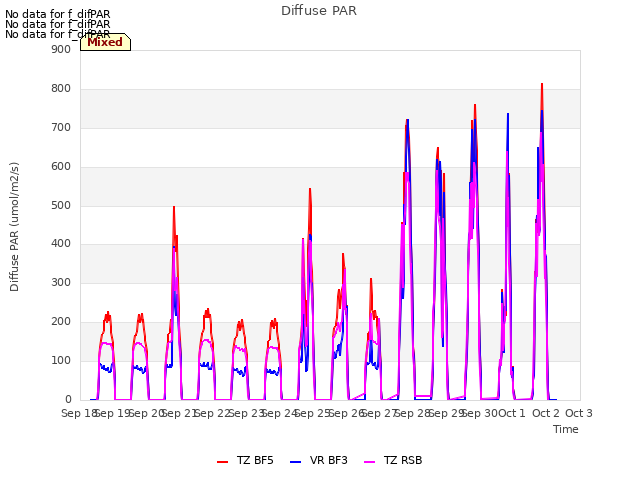This screenshot has height=480, width=640.
Task: Click the Mixed annotation label
Action: pos(105,42)
